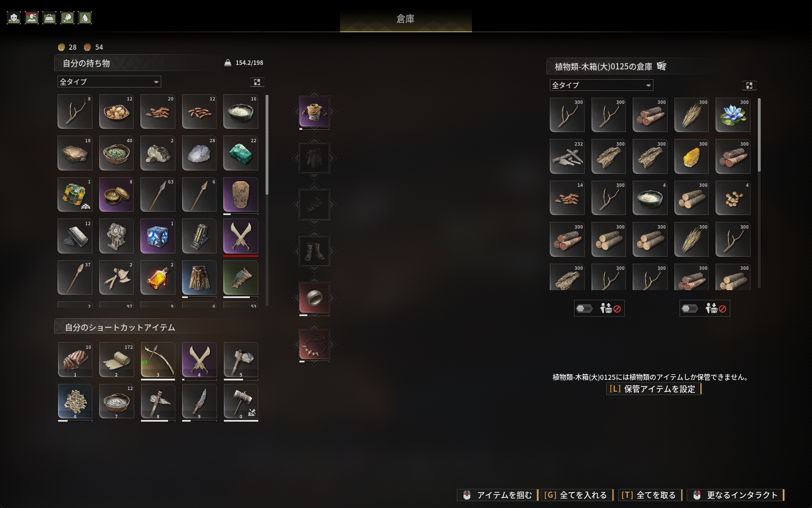Open the storage 全タイプ filter dropdown
The height and width of the screenshot is (508, 812).
click(x=602, y=85)
